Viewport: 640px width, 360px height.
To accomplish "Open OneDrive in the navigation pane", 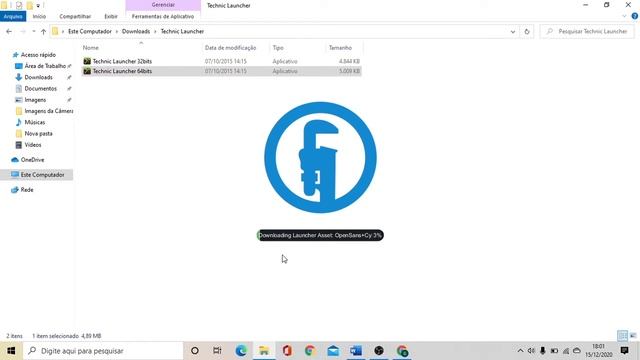I will (32, 160).
